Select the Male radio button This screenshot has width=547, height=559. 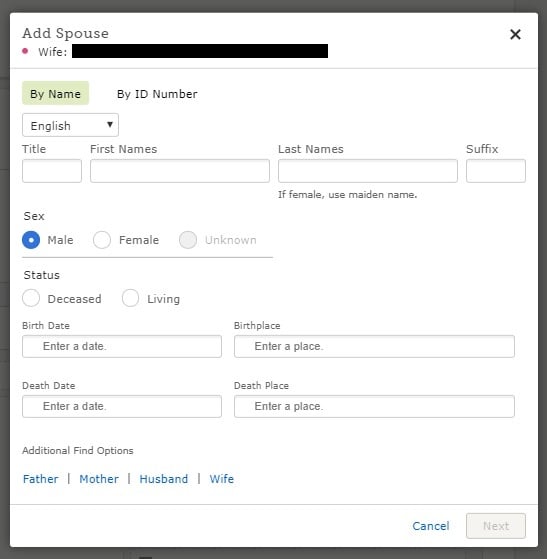pyautogui.click(x=31, y=240)
